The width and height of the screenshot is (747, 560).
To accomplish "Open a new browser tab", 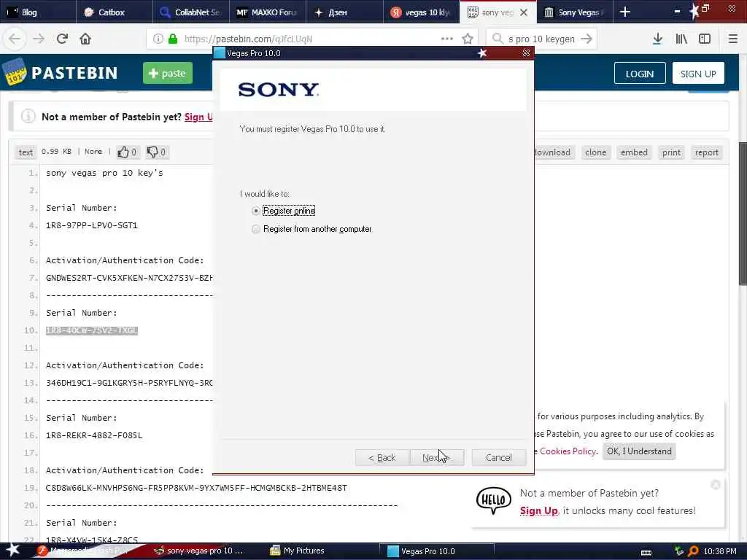I will pos(625,12).
